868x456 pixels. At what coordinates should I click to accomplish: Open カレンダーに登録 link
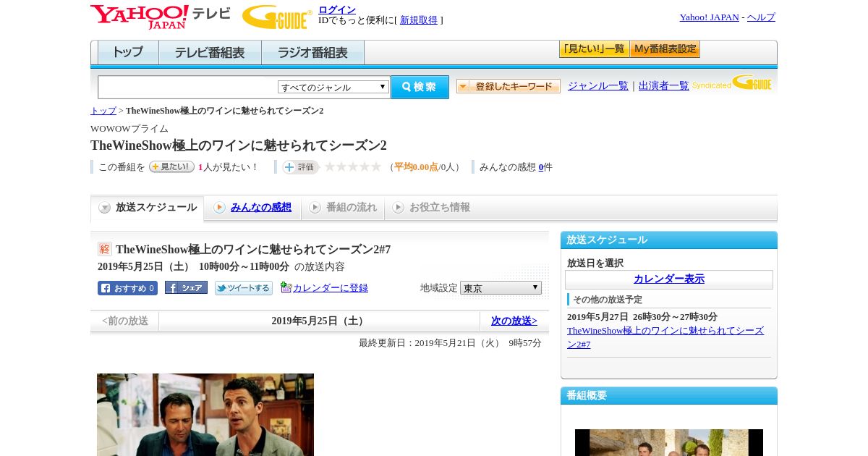pos(331,288)
